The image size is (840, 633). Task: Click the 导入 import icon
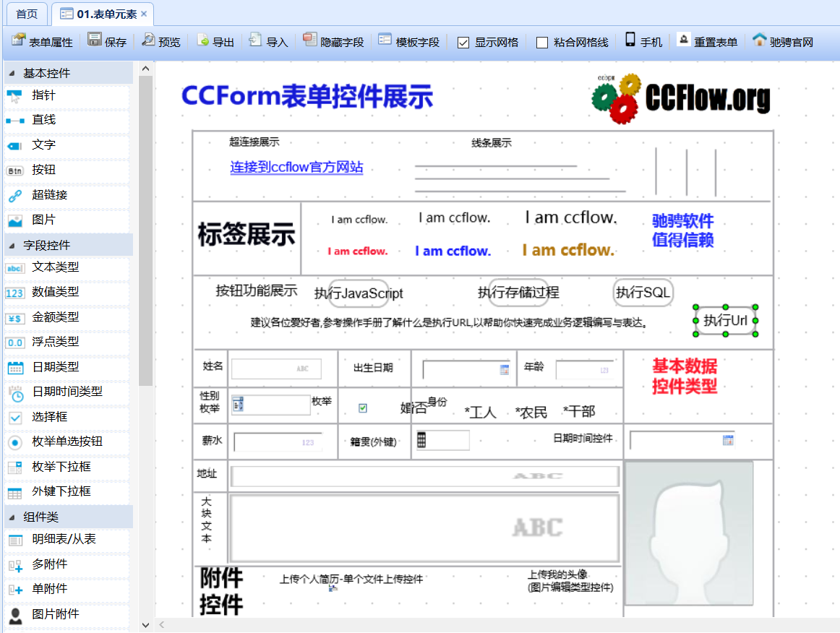256,40
